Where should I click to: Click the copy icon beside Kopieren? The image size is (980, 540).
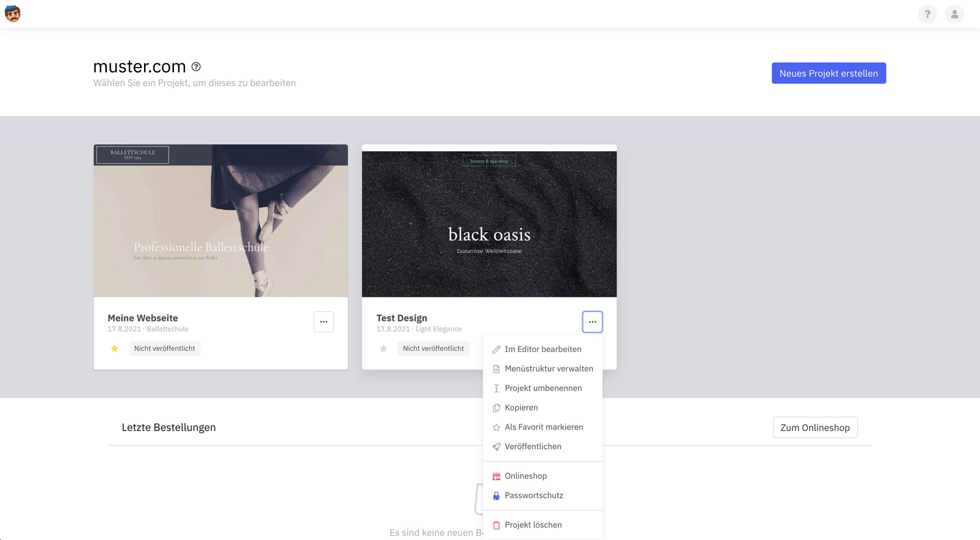(496, 408)
